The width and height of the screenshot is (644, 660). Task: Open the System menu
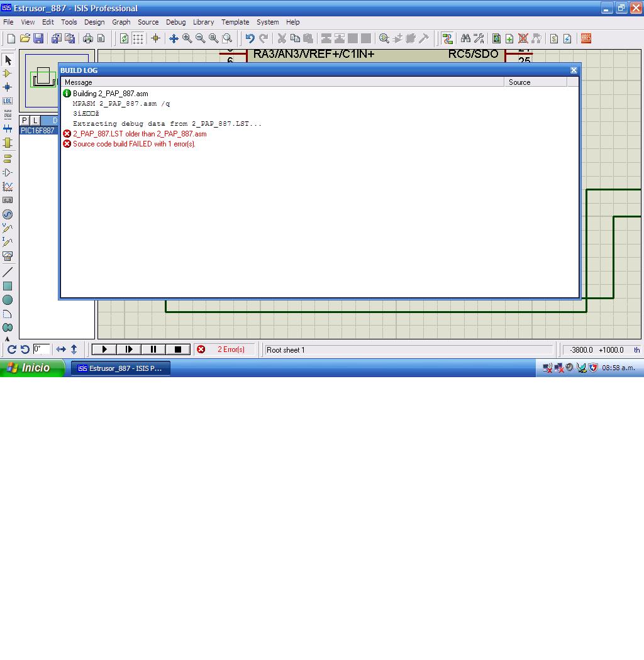click(x=267, y=22)
